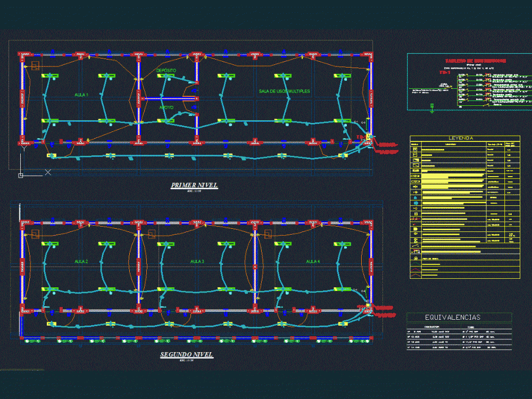Click the green wavy line sample at legend bottom
Image resolution: width=532 pixels, height=399 pixels.
(420, 264)
